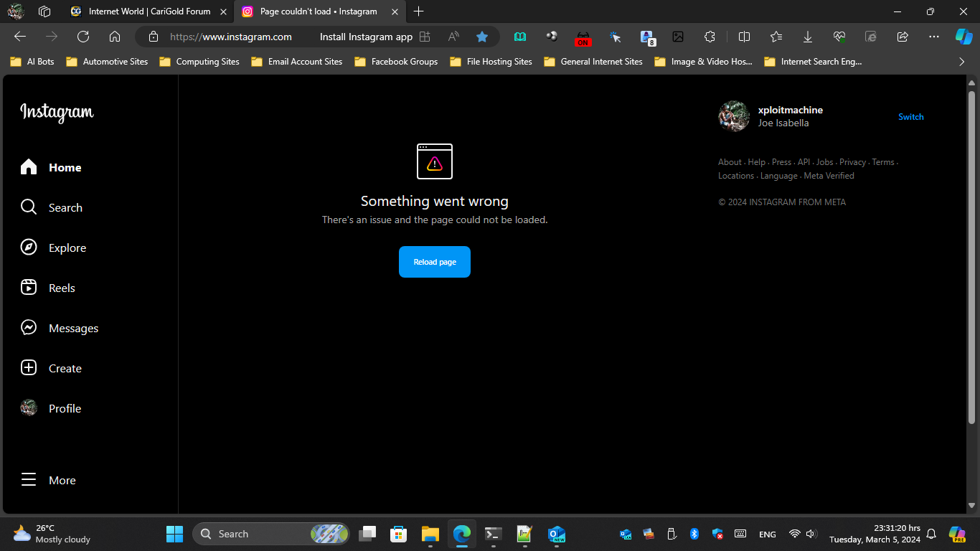Open the Computing Sites bookmarks folder
980x551 pixels.
199,62
